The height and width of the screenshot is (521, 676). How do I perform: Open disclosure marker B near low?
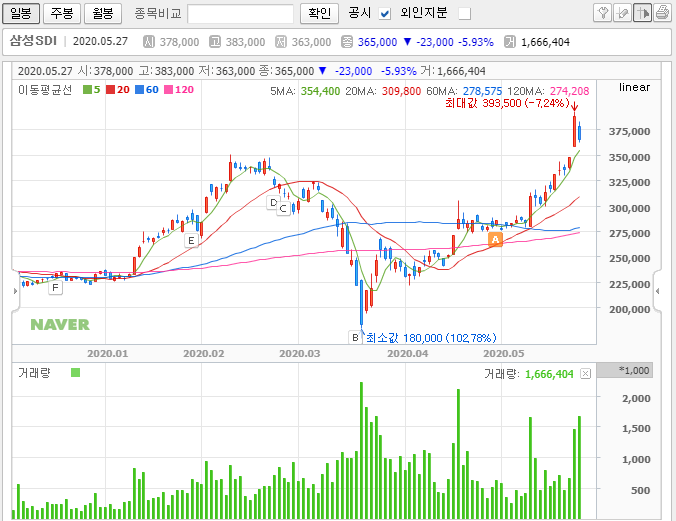pos(355,337)
